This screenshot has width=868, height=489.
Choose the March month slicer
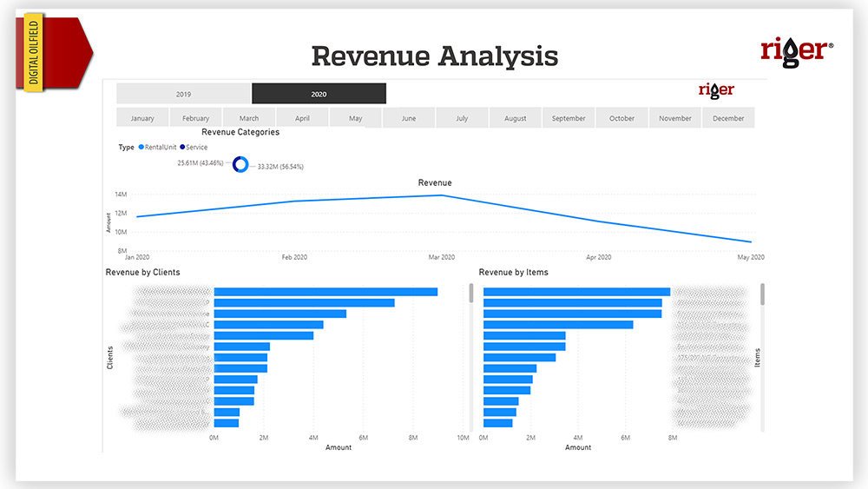point(249,118)
